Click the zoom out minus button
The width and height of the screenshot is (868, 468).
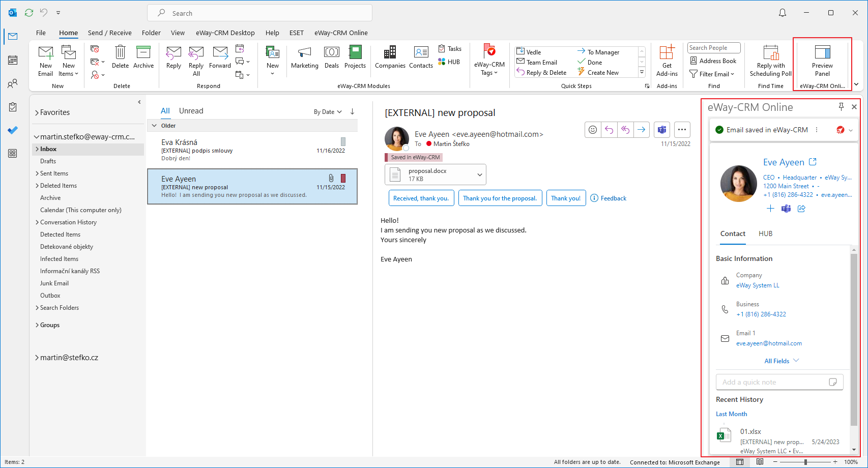(775, 462)
